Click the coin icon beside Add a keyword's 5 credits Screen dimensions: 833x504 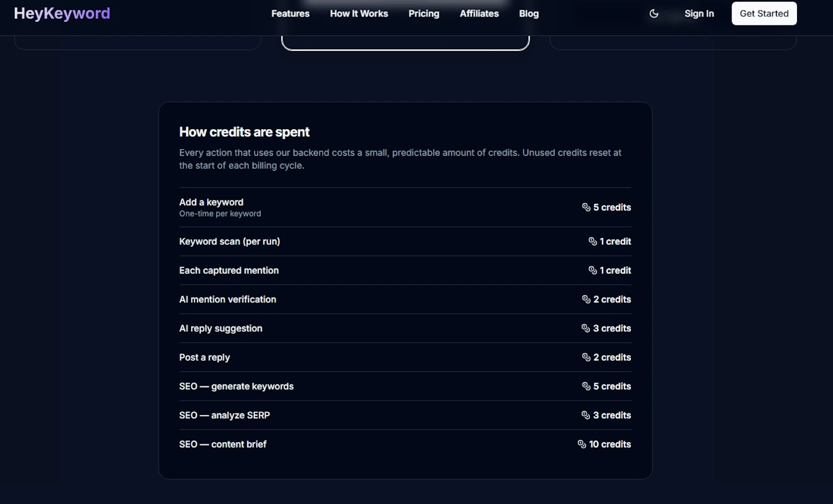pyautogui.click(x=586, y=207)
